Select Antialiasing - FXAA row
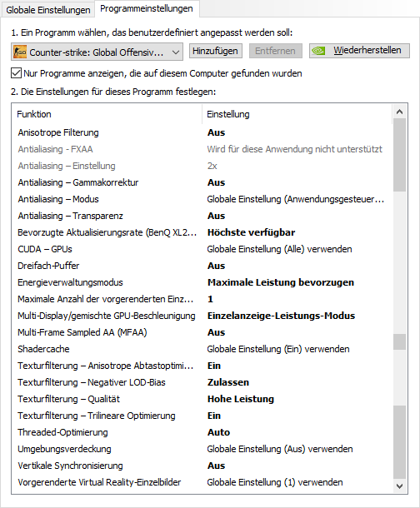Screen dimensions: 420x508 tap(202, 149)
